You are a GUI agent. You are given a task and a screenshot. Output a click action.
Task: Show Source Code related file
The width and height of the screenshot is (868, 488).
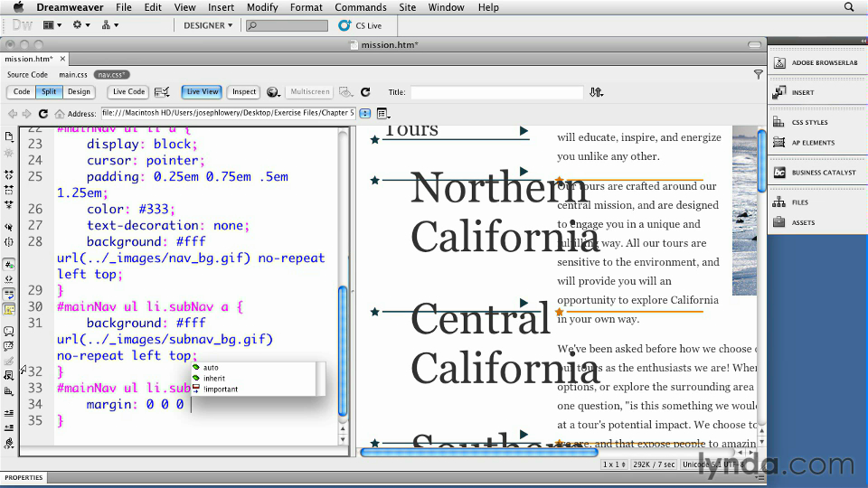(x=28, y=75)
